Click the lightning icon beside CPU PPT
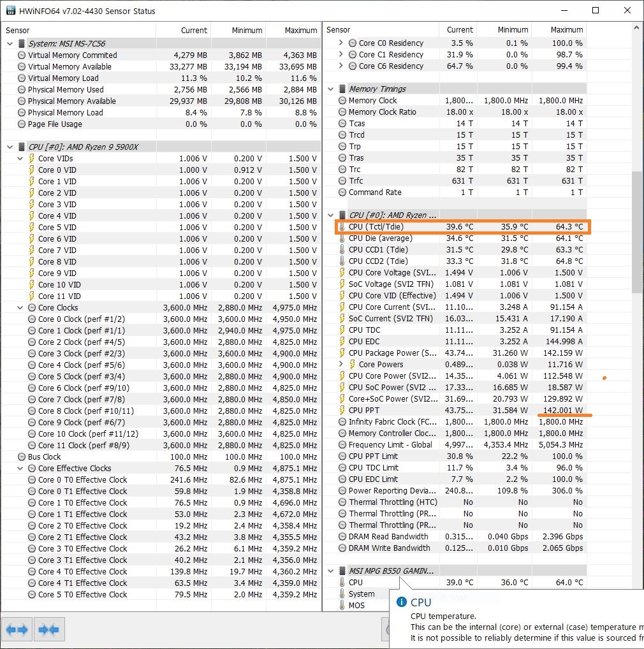 (342, 410)
